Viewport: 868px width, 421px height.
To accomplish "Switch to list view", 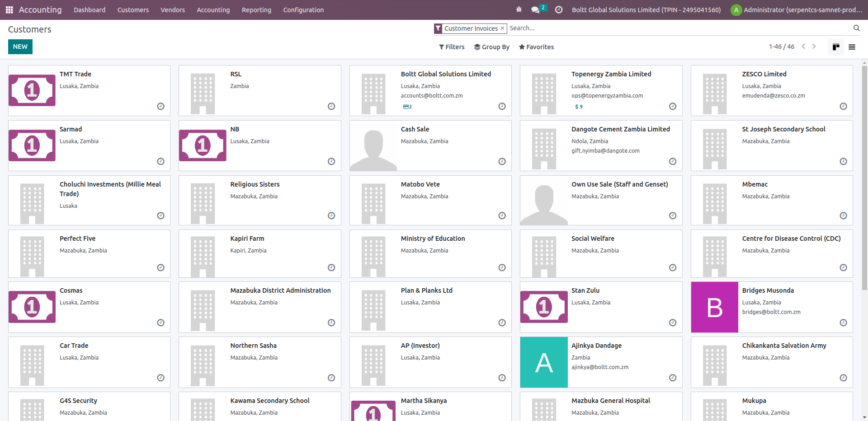I will pos(852,47).
